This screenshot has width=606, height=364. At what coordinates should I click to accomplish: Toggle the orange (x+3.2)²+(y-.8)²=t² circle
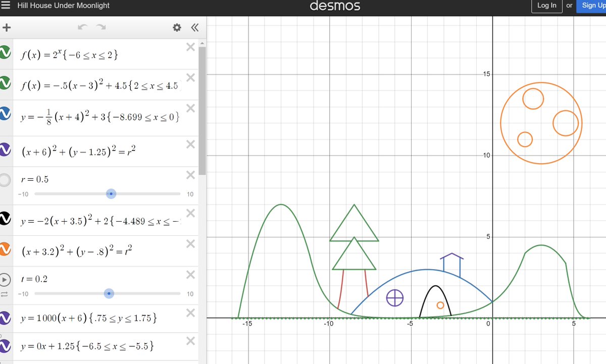(x=5, y=249)
